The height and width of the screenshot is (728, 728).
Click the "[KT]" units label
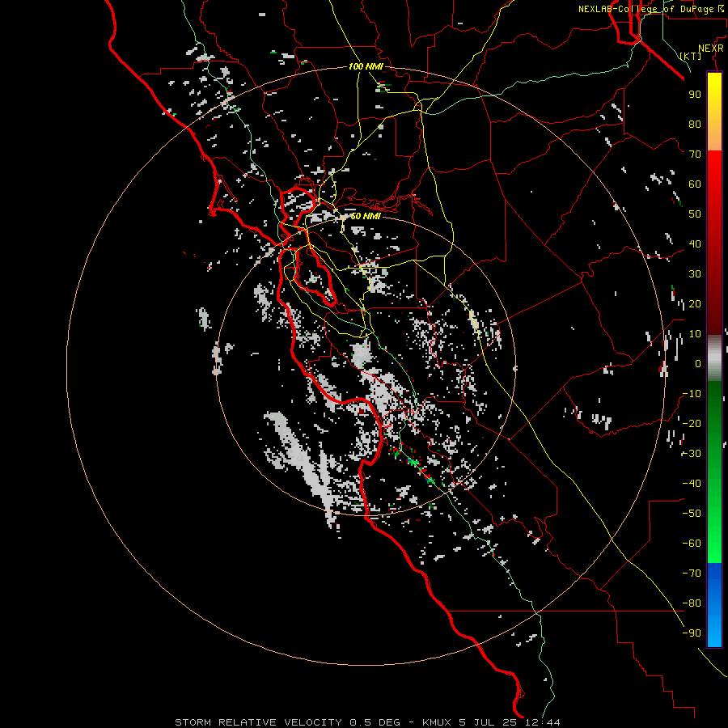click(x=691, y=56)
